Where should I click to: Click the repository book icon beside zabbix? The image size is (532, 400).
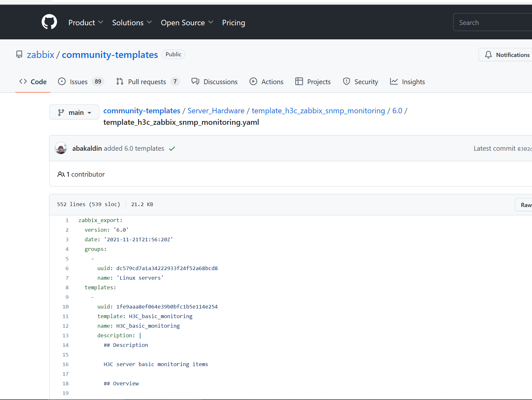[19, 55]
